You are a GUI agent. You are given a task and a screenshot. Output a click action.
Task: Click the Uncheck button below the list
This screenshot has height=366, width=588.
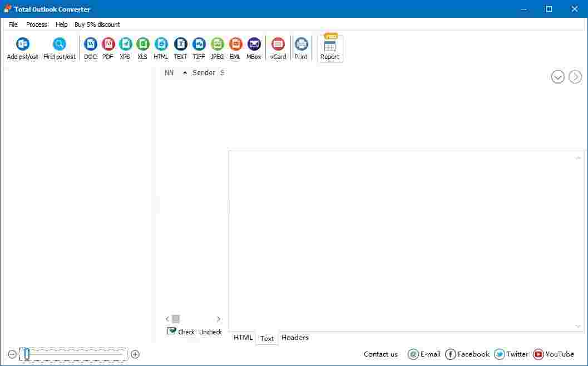210,332
